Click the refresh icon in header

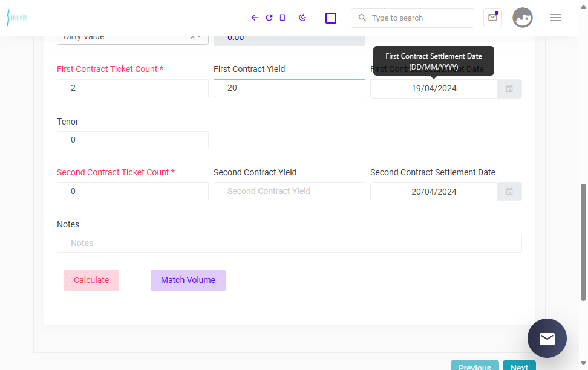tap(269, 18)
